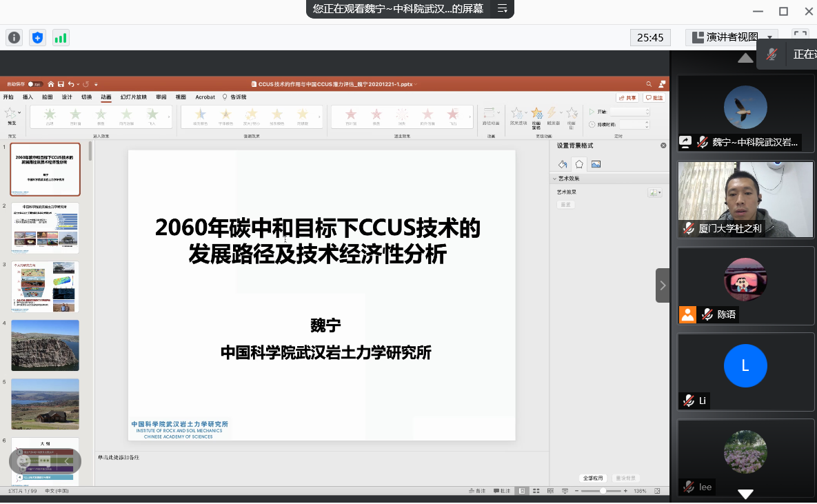Switch to normal view in status bar
This screenshot has width=817, height=504.
(x=523, y=491)
